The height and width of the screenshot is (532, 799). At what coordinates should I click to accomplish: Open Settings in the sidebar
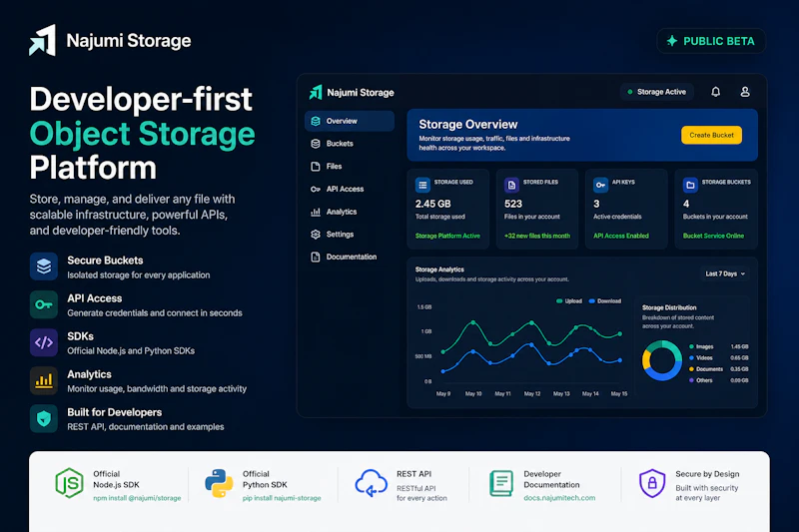click(x=350, y=235)
